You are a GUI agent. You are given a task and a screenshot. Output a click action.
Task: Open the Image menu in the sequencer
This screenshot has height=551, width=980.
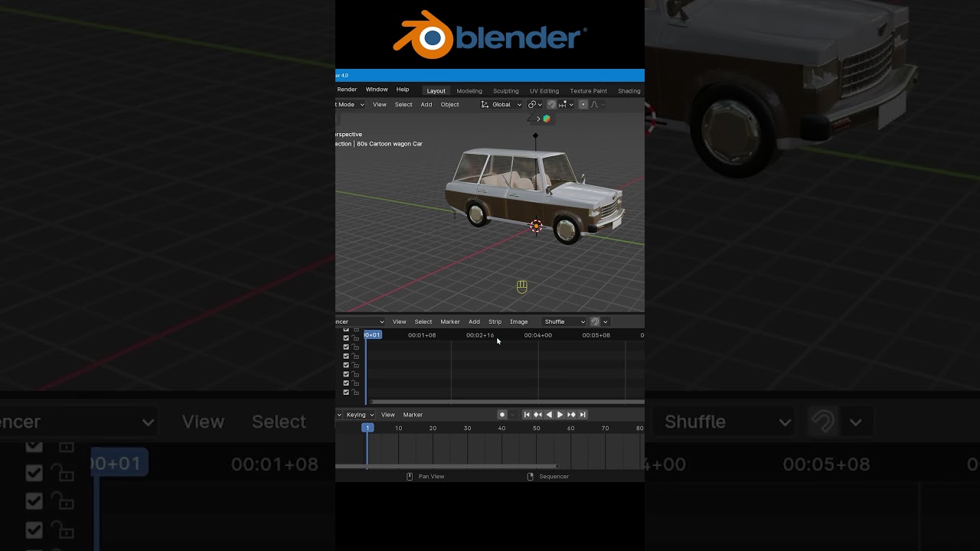click(519, 322)
